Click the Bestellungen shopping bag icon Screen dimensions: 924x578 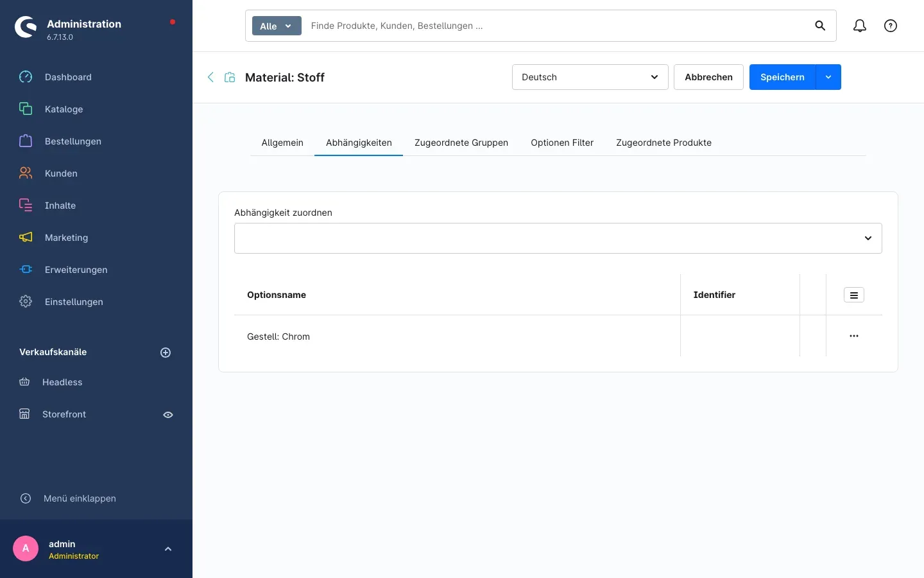26,141
